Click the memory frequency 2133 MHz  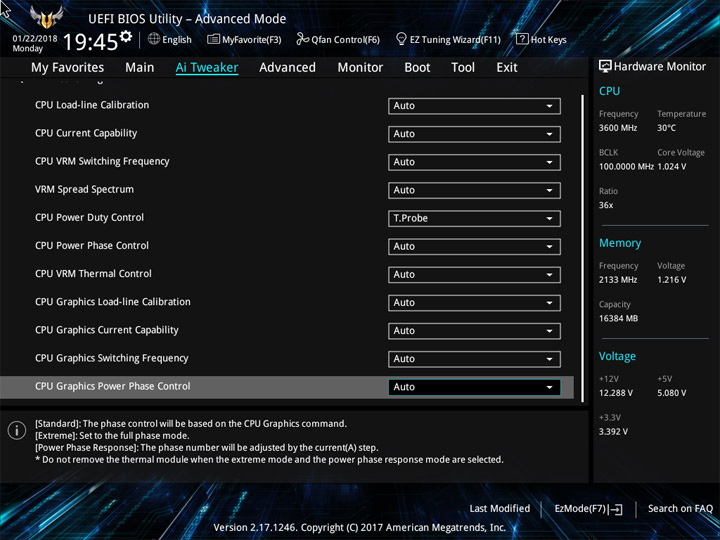pos(618,280)
